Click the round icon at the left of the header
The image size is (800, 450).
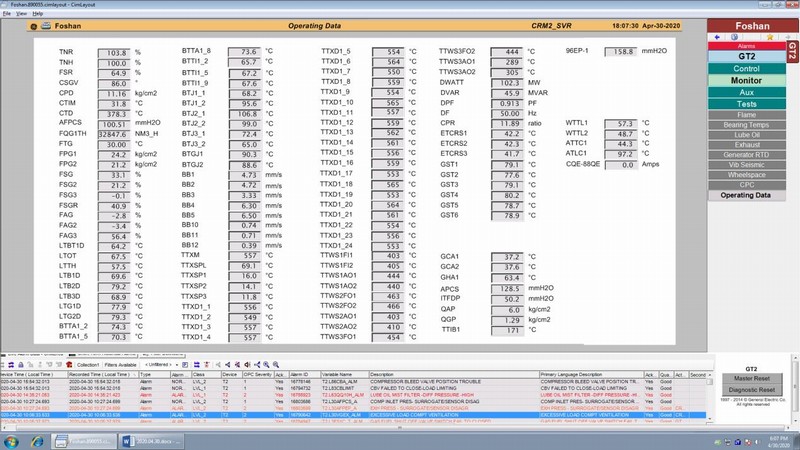tap(34, 26)
